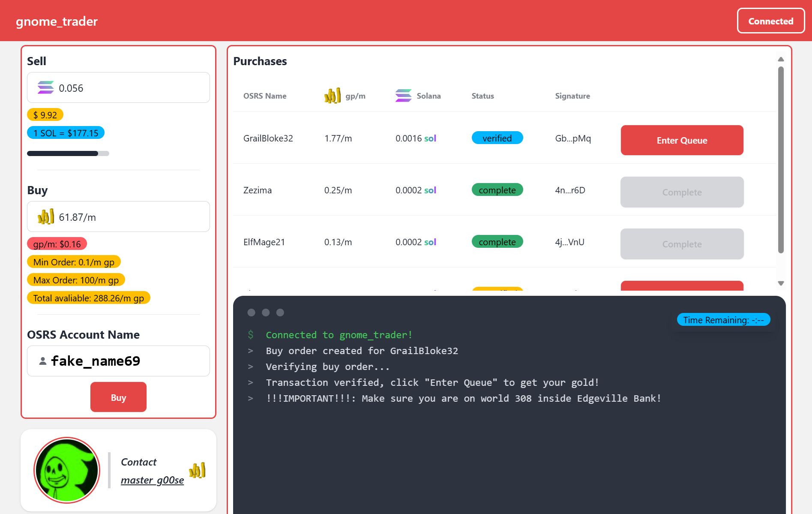Click signature Gb...pMq
The width and height of the screenshot is (812, 514).
(573, 138)
